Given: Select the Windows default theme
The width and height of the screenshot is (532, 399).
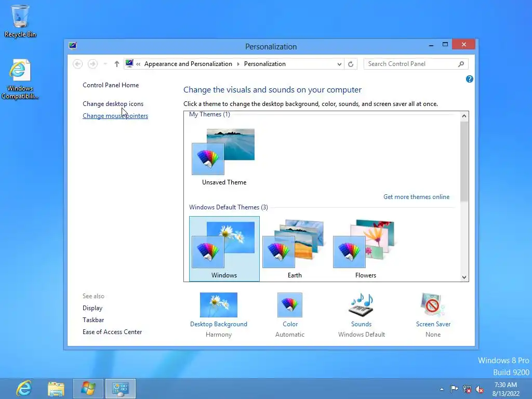Looking at the screenshot, I should click(224, 249).
